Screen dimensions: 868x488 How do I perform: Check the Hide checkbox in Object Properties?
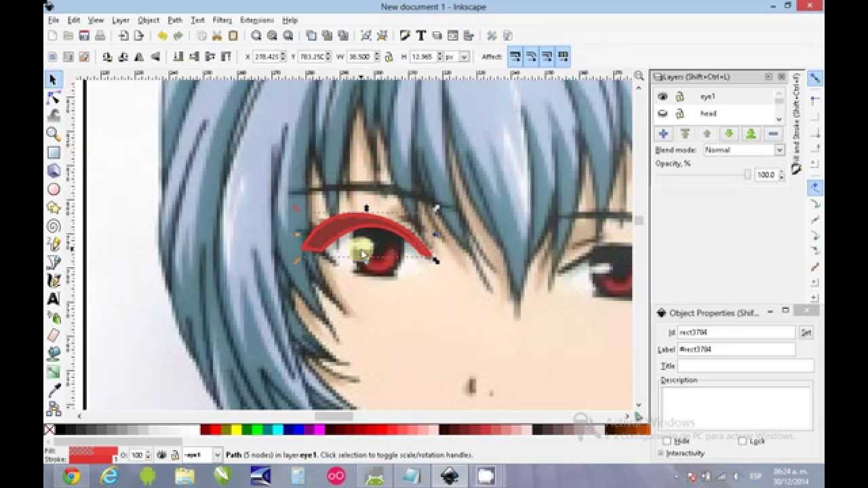[666, 441]
